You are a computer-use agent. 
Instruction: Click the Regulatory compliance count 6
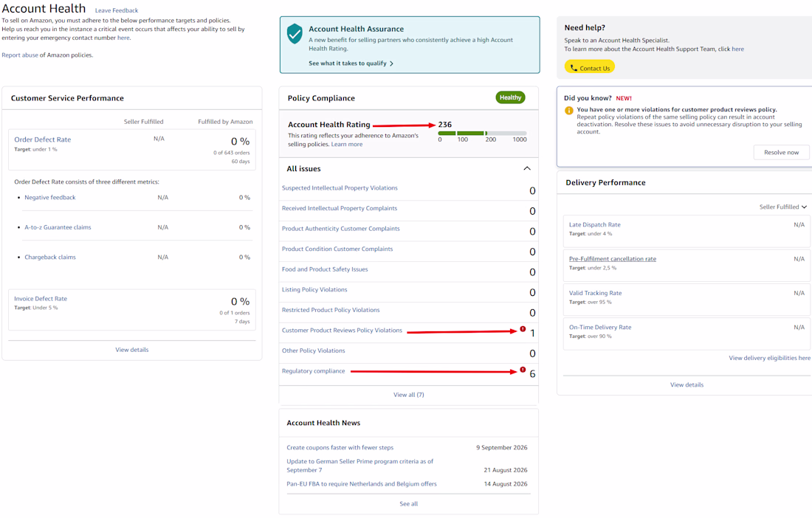tap(532, 373)
